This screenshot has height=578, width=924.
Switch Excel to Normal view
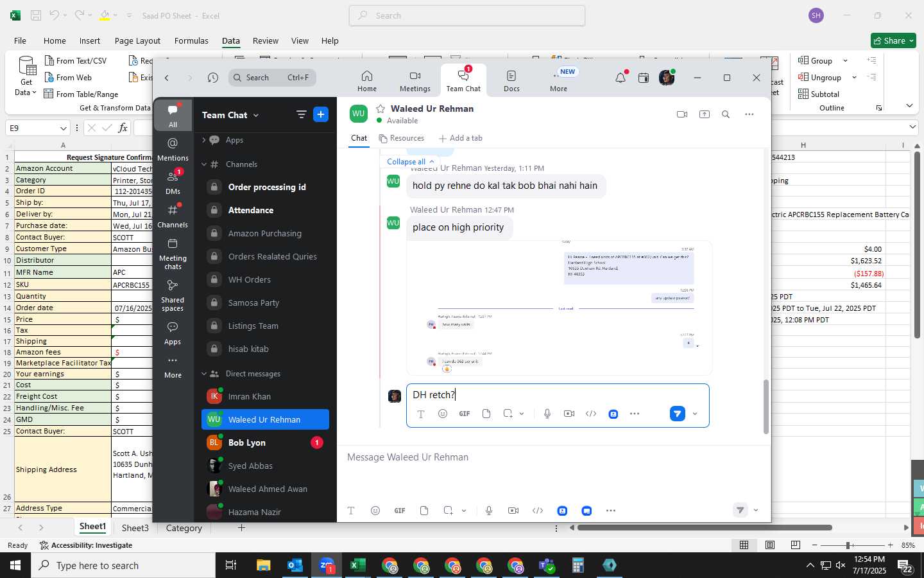tap(744, 545)
